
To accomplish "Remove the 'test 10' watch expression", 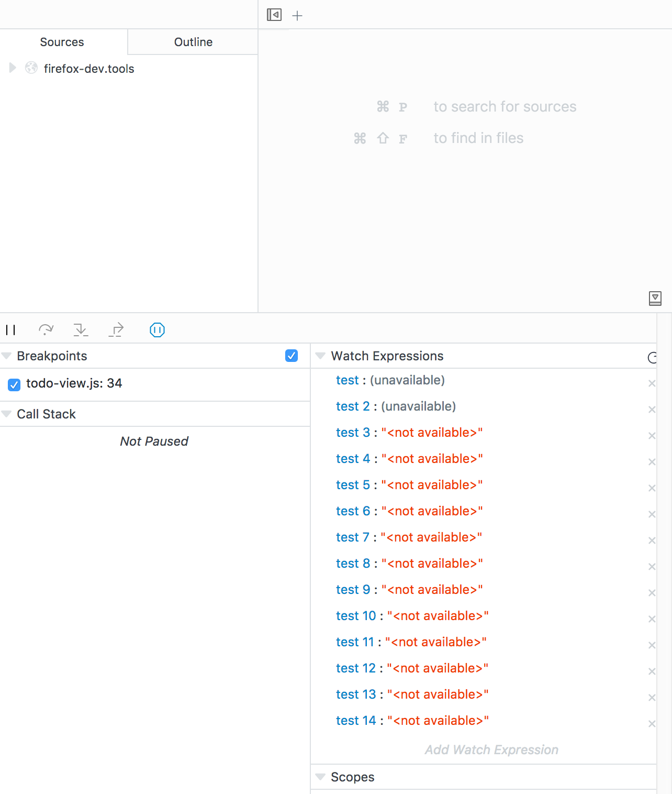I will [x=652, y=619].
